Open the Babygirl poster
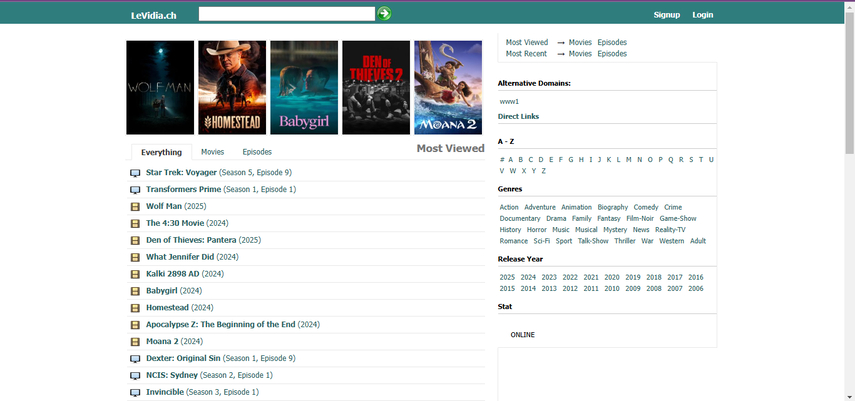 click(x=304, y=87)
